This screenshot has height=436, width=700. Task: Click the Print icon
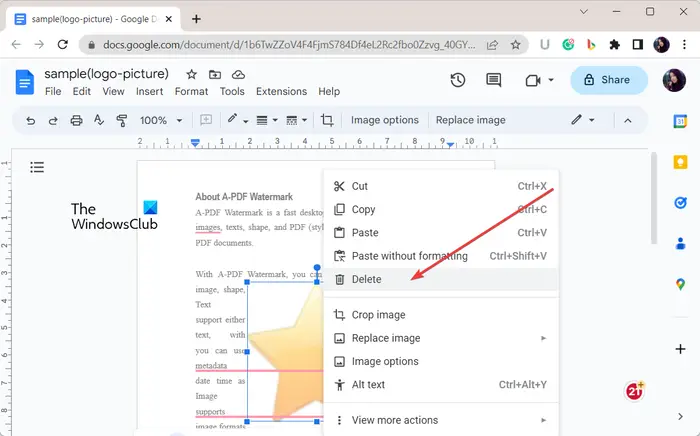(x=77, y=120)
